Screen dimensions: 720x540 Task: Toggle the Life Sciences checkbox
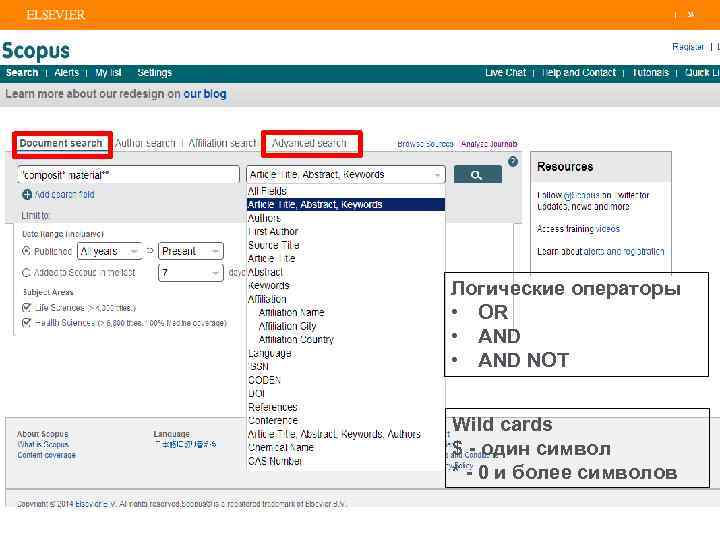pos(27,307)
